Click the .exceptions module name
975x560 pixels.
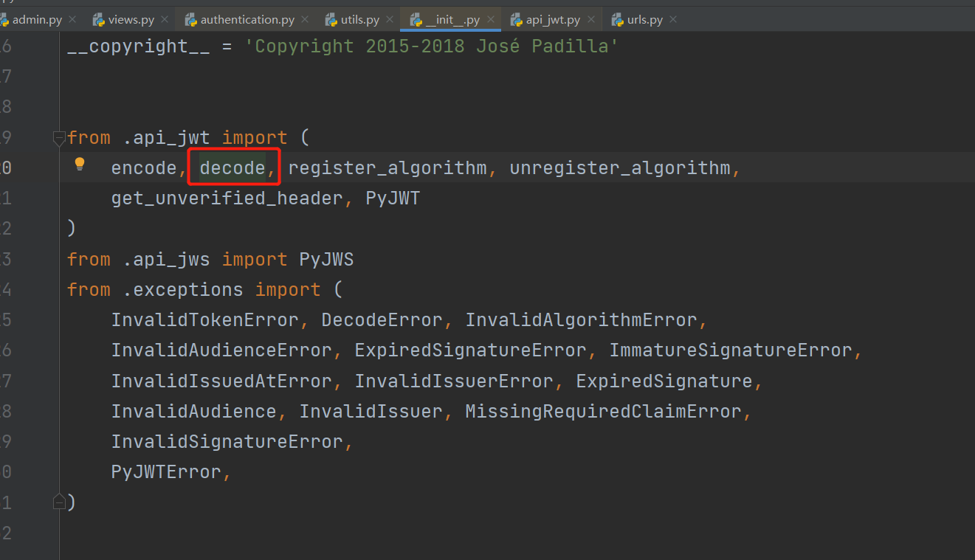(x=183, y=290)
